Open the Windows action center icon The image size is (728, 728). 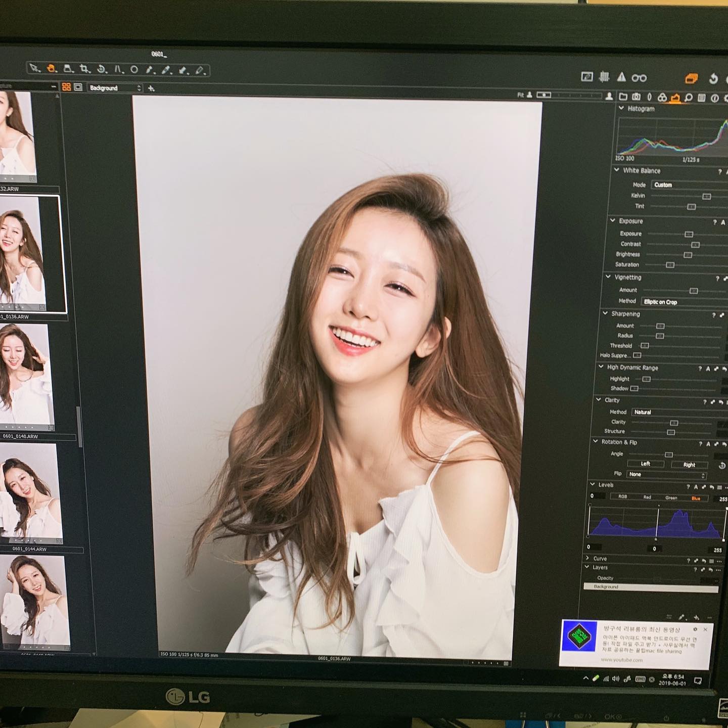point(698,681)
